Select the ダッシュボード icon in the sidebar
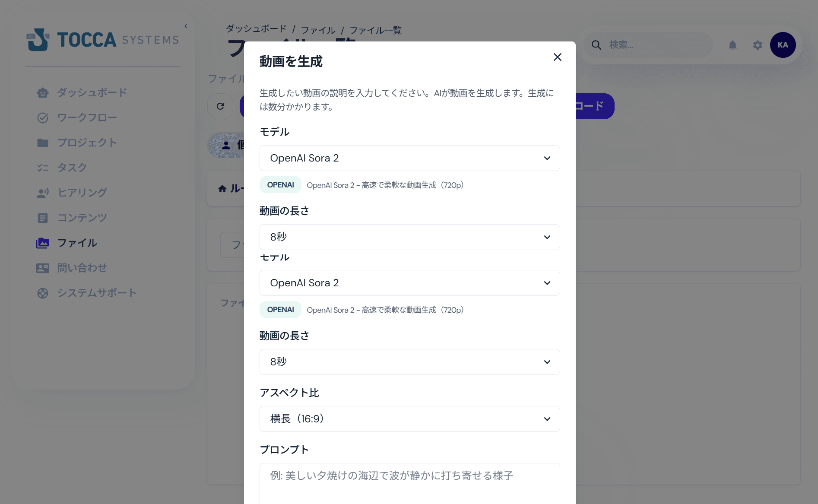818x504 pixels. coord(43,92)
